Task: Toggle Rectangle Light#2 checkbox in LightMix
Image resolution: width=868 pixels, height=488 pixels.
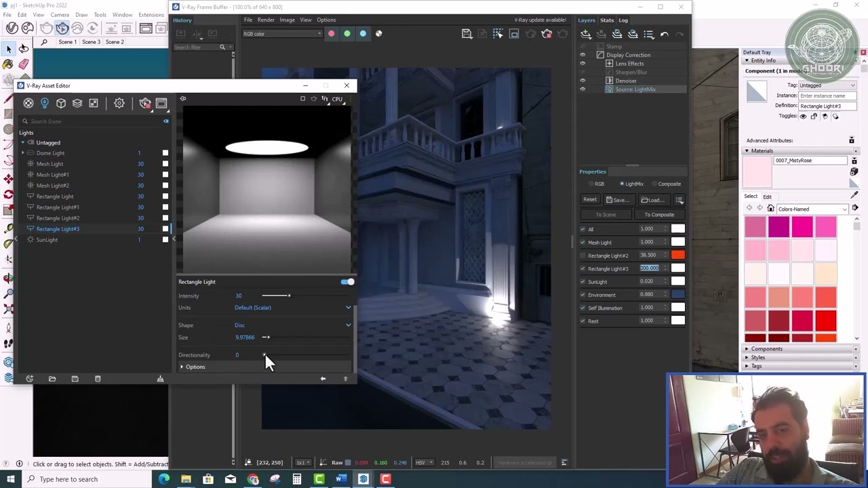Action: (x=583, y=256)
